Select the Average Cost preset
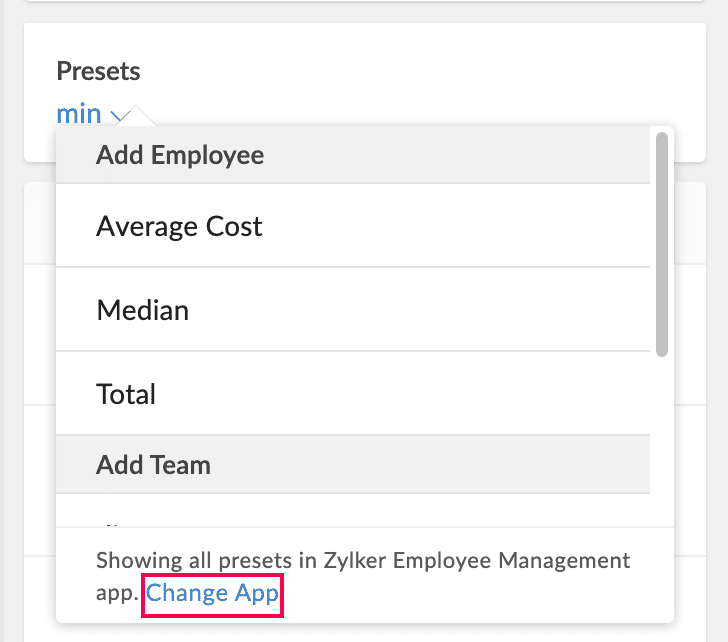The width and height of the screenshot is (728, 642). 179,226
